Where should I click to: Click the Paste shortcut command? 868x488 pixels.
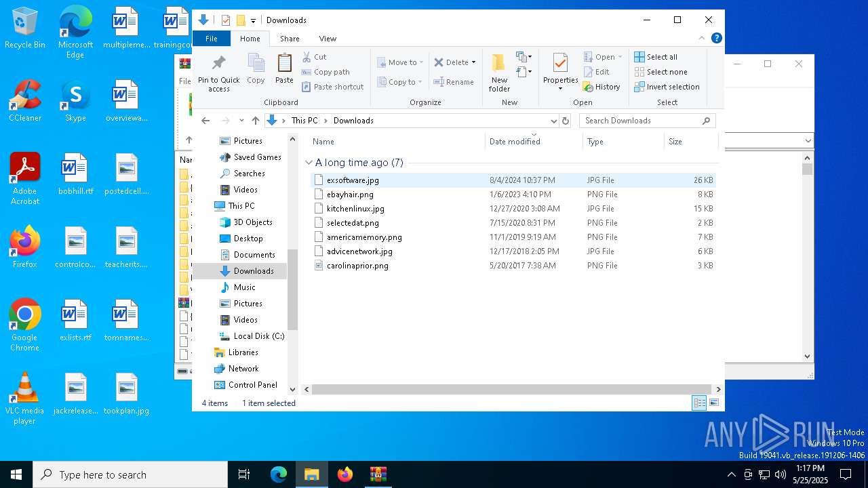pos(333,87)
